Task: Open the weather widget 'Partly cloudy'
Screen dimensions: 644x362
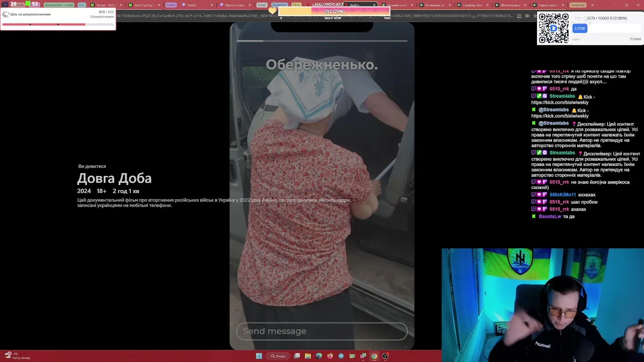Action: coord(17,356)
